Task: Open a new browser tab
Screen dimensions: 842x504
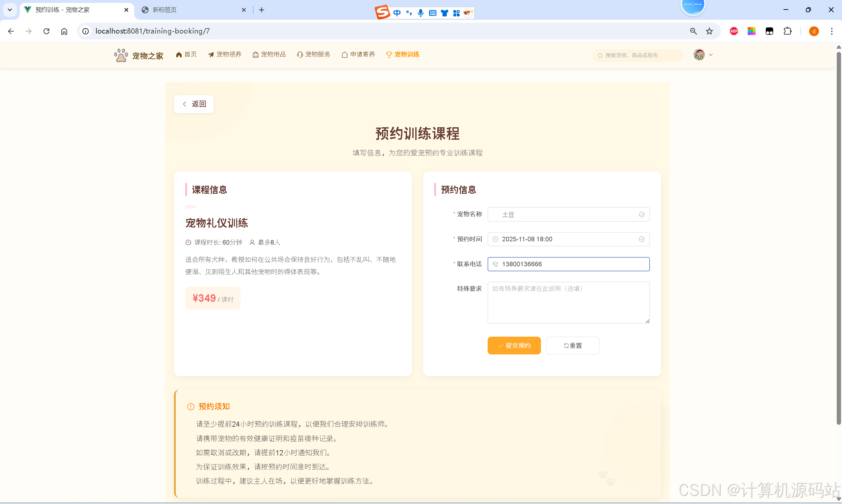Action: pyautogui.click(x=262, y=10)
